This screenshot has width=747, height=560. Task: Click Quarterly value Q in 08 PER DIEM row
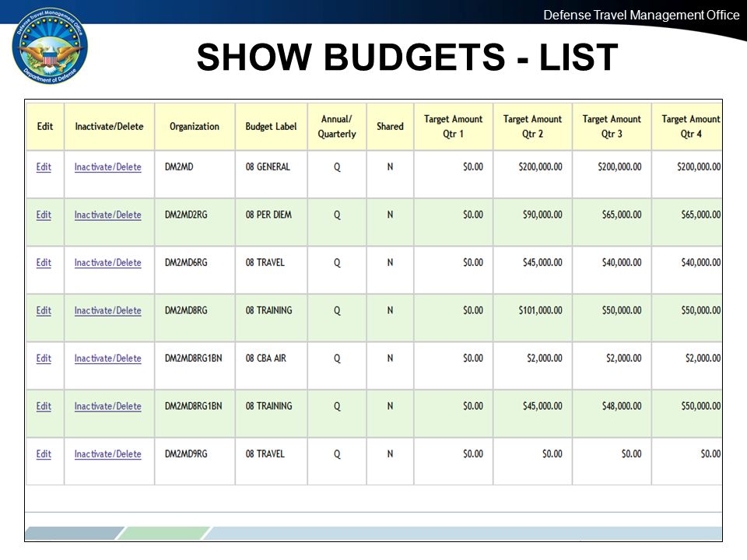click(x=337, y=215)
